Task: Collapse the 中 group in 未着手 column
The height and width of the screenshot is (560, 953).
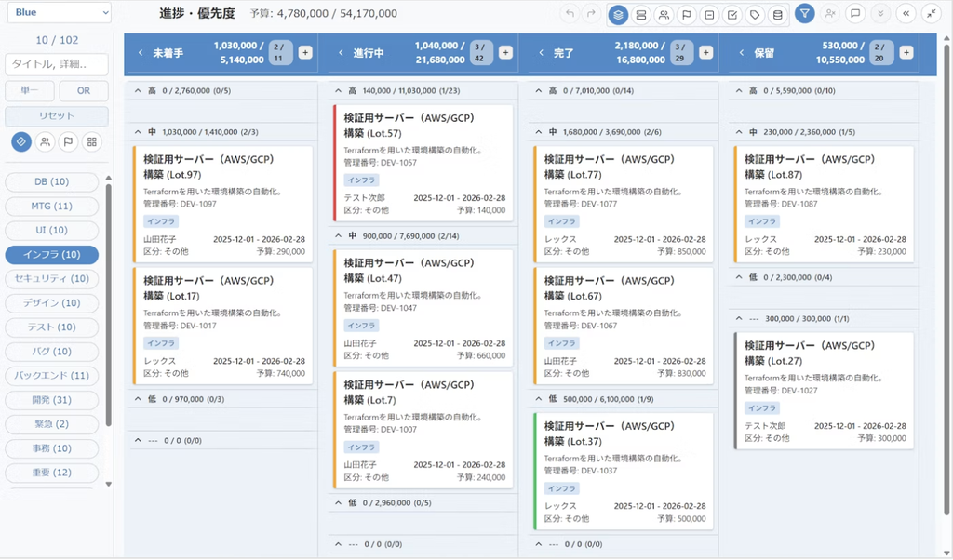Action: (x=138, y=132)
